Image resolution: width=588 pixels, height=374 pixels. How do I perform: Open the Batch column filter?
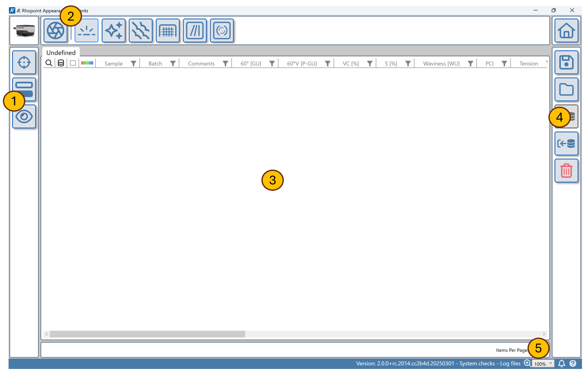(x=173, y=64)
